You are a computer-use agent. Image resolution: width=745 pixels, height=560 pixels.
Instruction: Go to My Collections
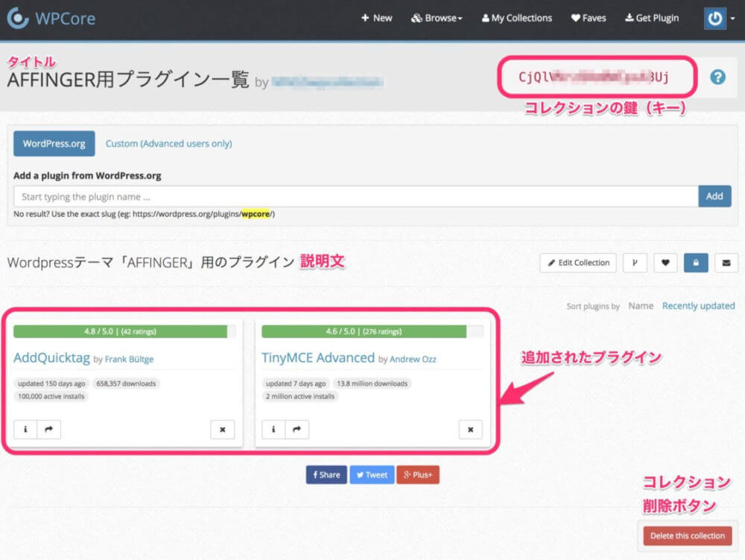click(x=517, y=18)
